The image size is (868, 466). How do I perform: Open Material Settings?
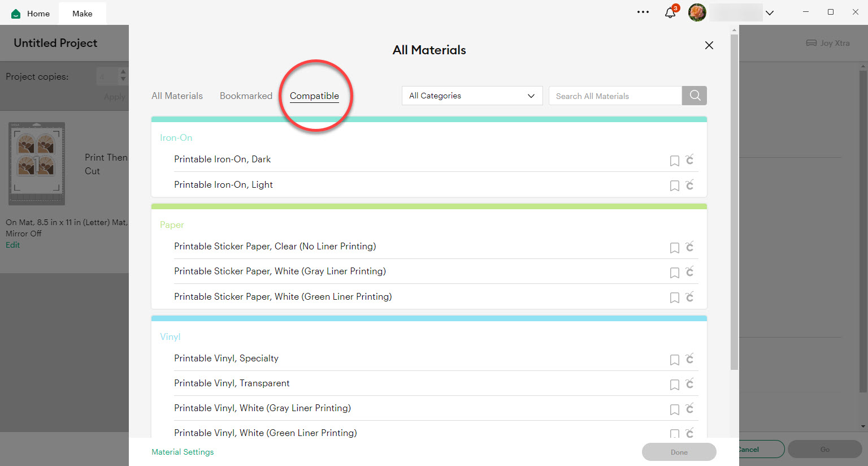pyautogui.click(x=182, y=452)
